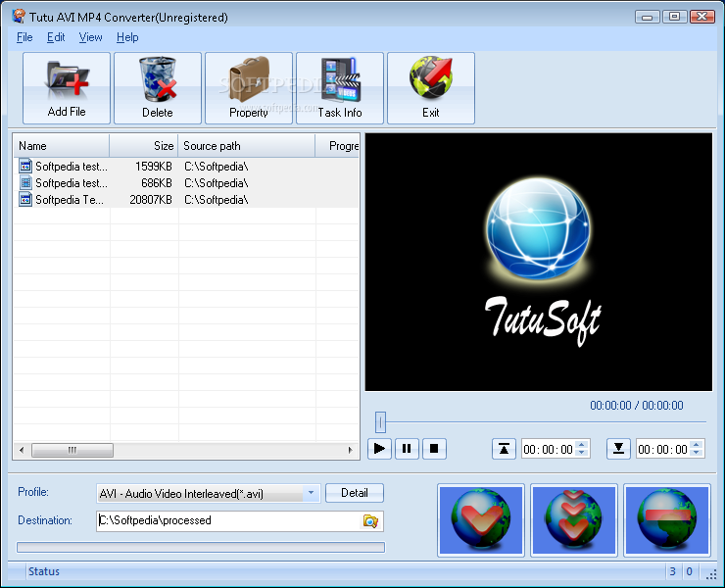Click the 00:00:00 / 00:00:00 time readout
The height and width of the screenshot is (588, 725).
[x=636, y=406]
